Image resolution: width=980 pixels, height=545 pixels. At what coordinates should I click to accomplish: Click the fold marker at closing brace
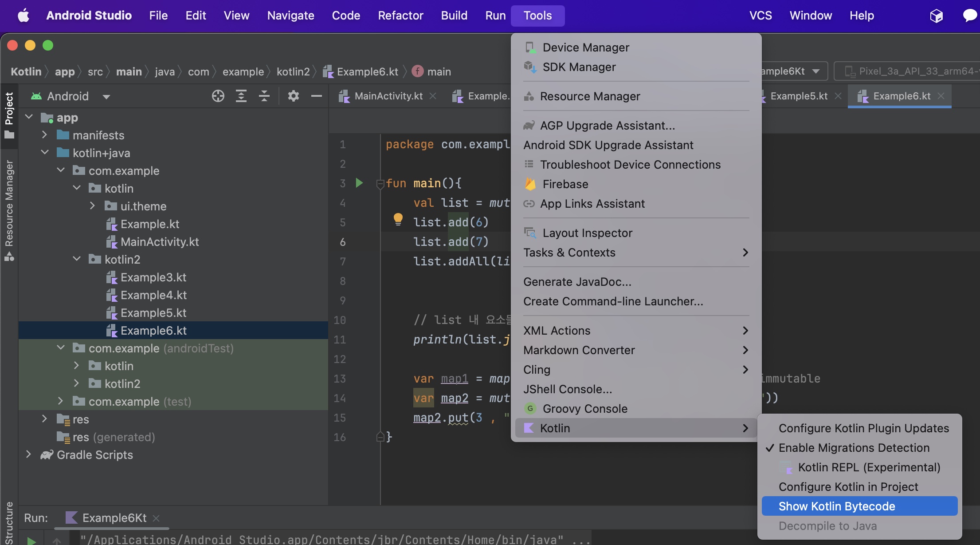(x=380, y=437)
